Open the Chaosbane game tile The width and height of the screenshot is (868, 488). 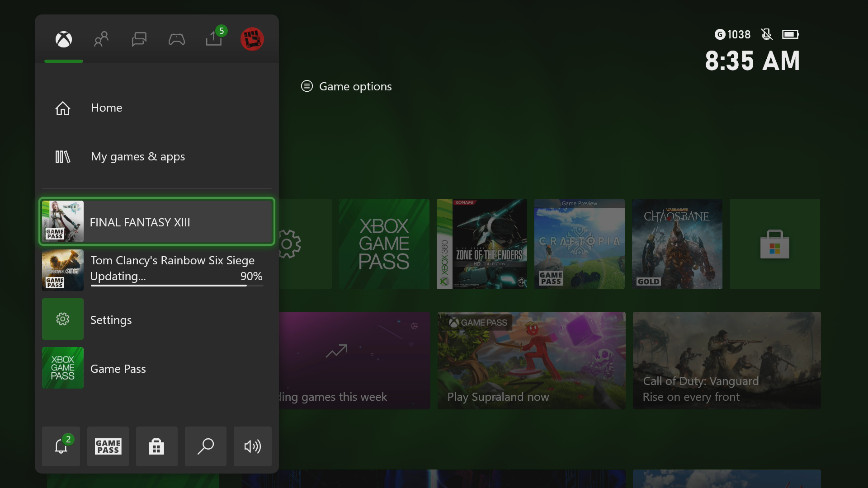click(x=677, y=244)
